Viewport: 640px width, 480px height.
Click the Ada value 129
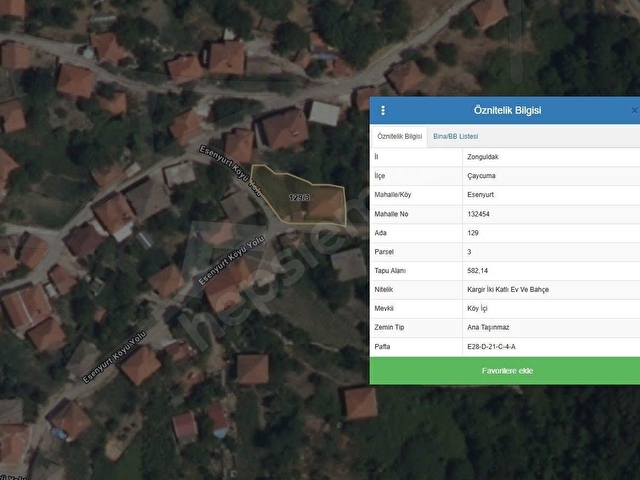(473, 233)
